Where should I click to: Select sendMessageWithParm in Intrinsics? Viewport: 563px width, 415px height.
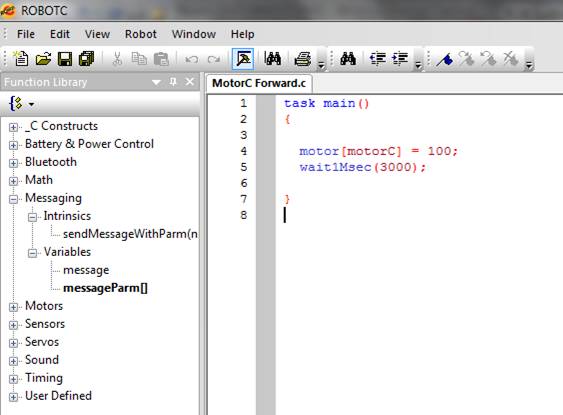(x=130, y=234)
